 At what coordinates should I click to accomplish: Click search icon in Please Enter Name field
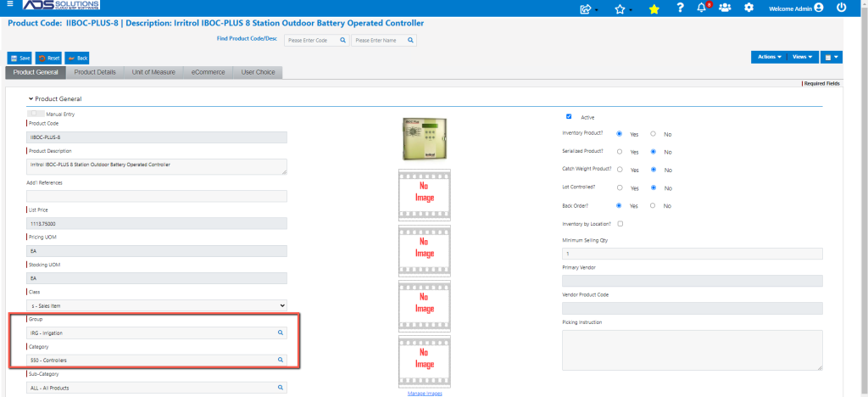pyautogui.click(x=410, y=41)
